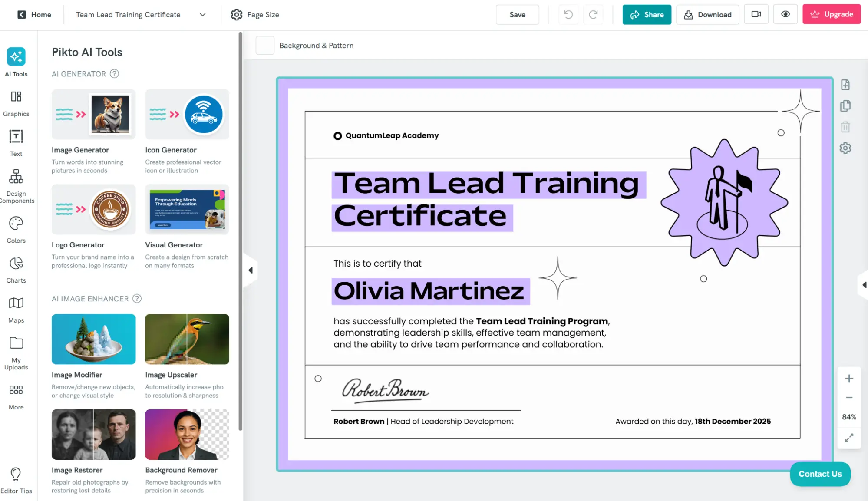Expand the right-side collapsed panel arrow
Screen dimensions: 868x501
coord(864,285)
